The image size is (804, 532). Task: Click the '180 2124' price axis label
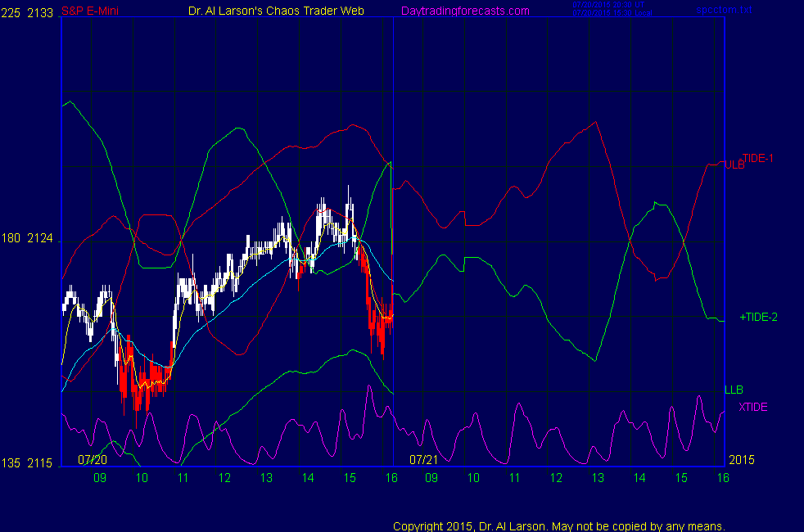point(27,238)
